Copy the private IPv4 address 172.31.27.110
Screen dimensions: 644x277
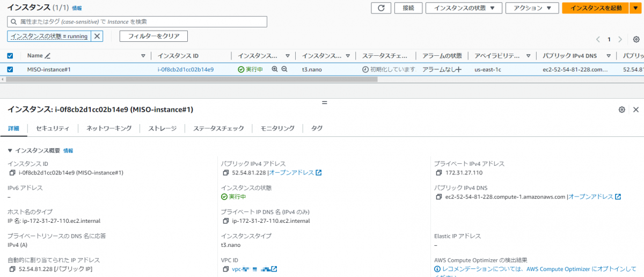coord(440,173)
